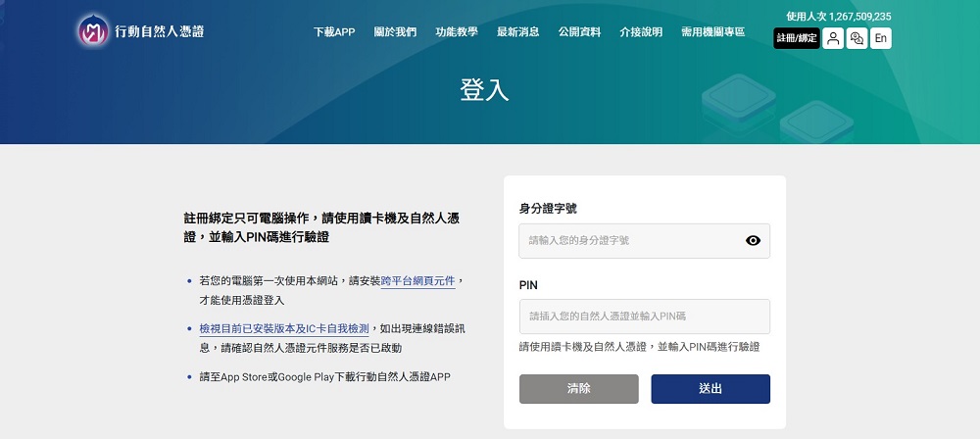Click the 行動自然人憑證 logo icon
The height and width of the screenshot is (439, 980).
tap(94, 31)
